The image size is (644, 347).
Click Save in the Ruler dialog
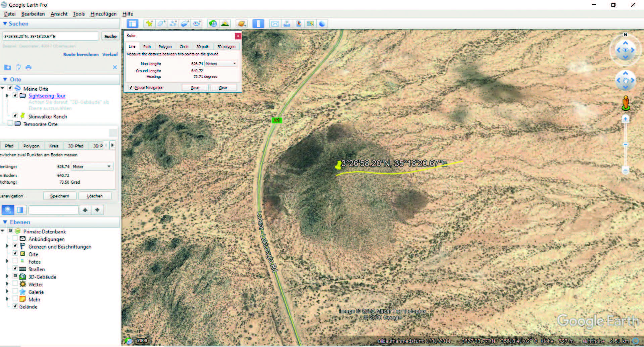(195, 88)
